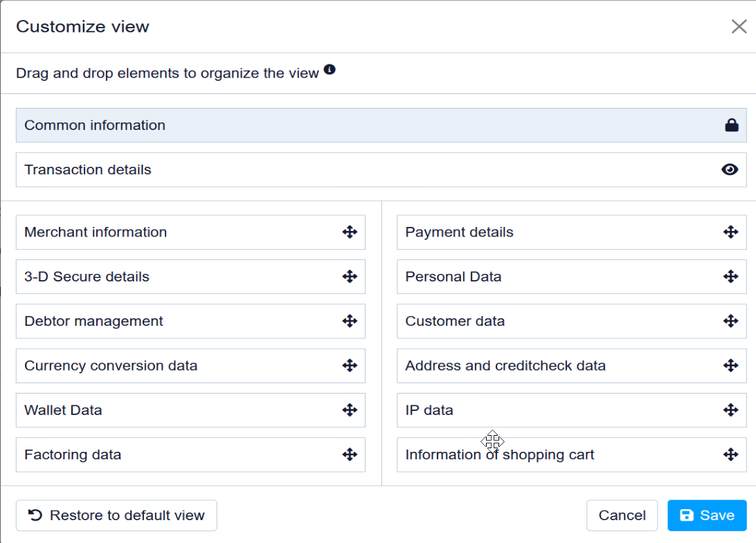Select the Wallet Data element

tap(173, 410)
